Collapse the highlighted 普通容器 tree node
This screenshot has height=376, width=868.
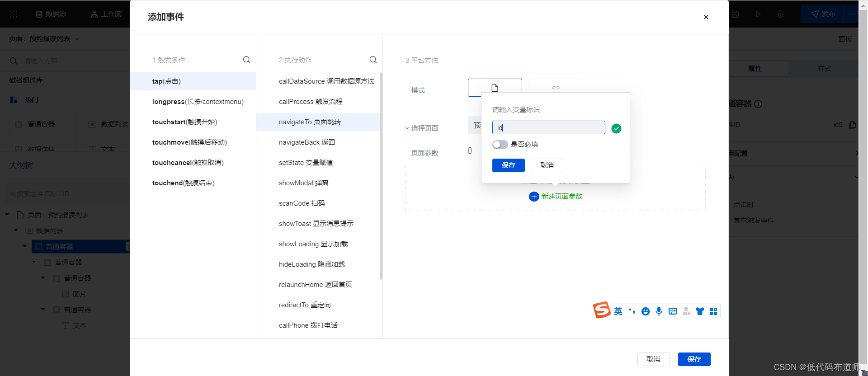coord(25,246)
